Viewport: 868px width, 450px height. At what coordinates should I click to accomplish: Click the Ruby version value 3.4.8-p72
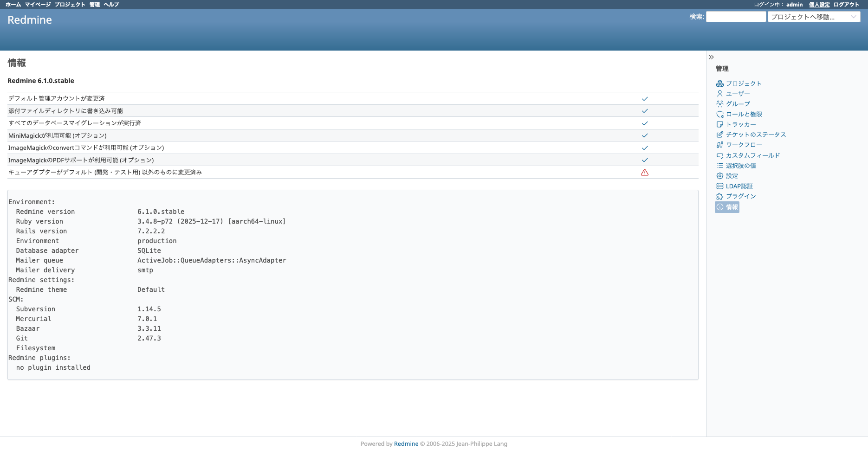click(212, 221)
